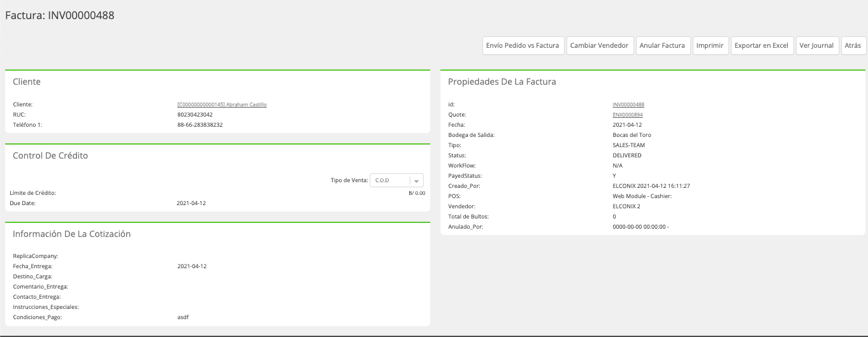Select the phone number 88-66-283838232
Viewport: 868px width, 337px height.
click(200, 125)
